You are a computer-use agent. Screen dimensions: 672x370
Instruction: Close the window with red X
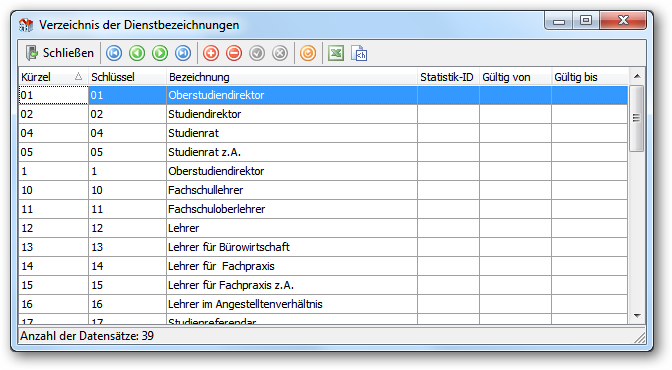point(623,21)
